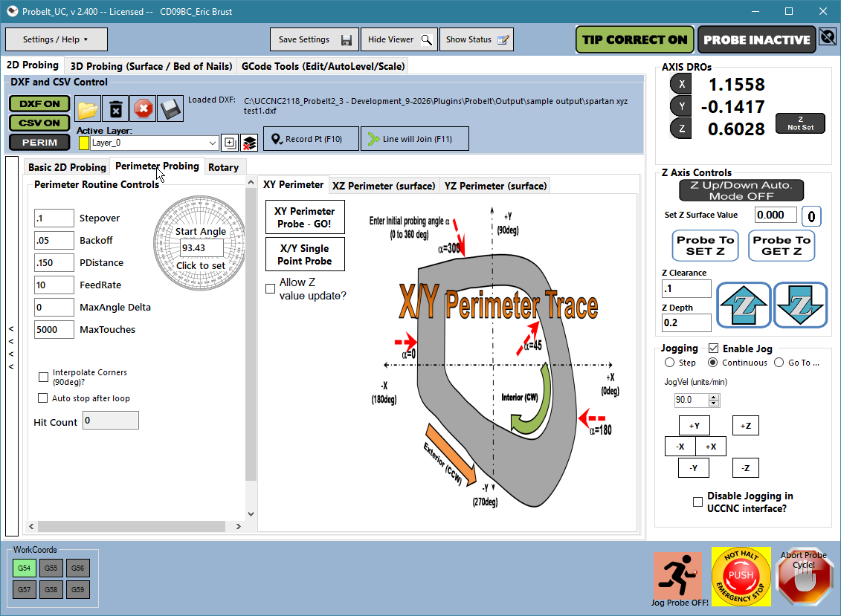Click the Z up arrow icon
841x616 pixels.
click(744, 305)
